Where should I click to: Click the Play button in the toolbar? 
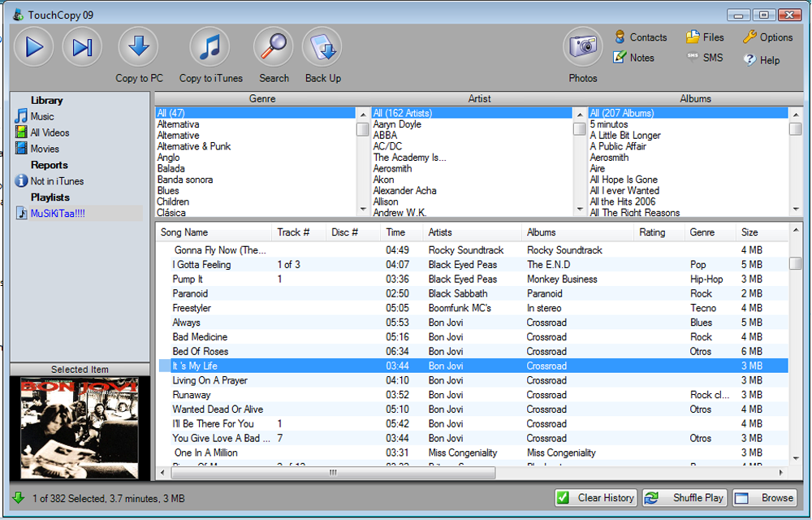click(33, 47)
